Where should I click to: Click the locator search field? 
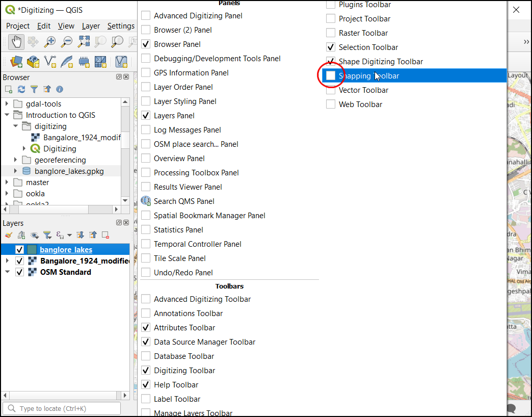coord(62,408)
